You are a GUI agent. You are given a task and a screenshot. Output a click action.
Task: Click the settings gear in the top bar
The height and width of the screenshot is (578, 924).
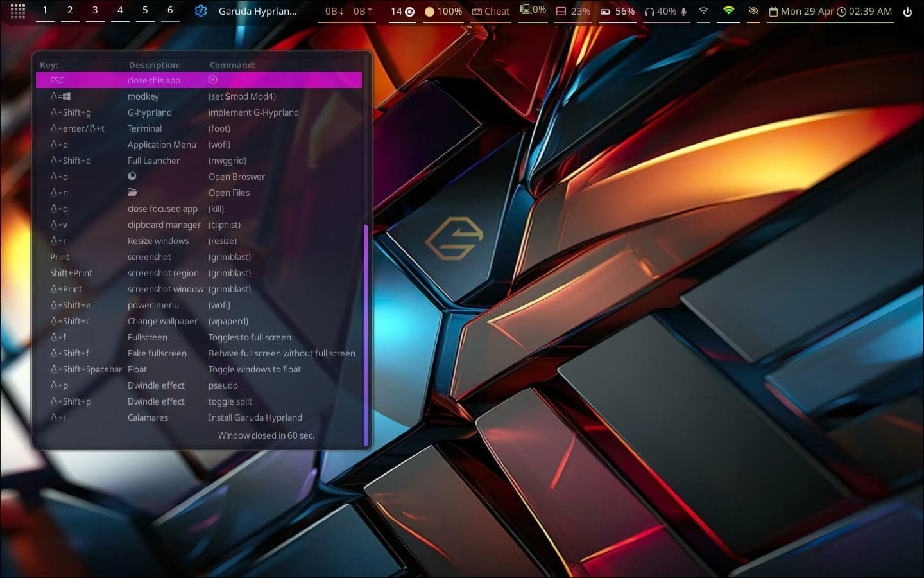click(x=200, y=10)
